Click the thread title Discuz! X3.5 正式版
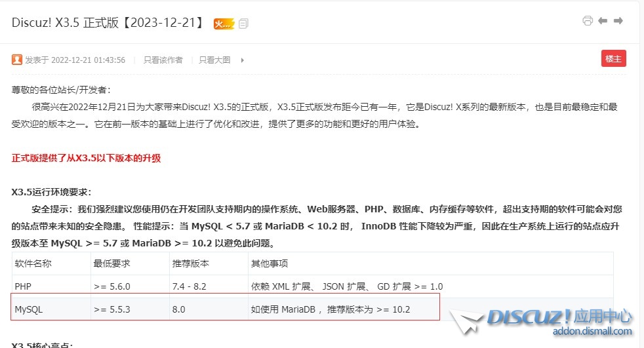 (x=108, y=22)
